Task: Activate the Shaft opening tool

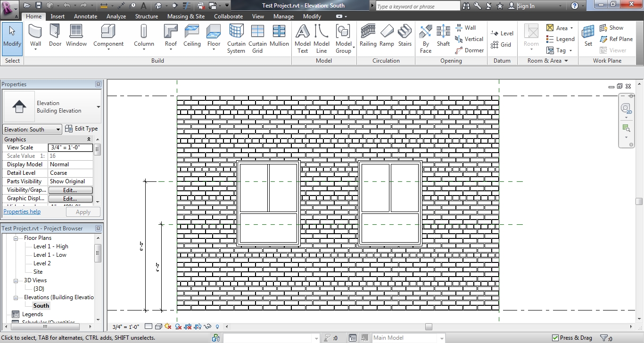Action: (443, 36)
